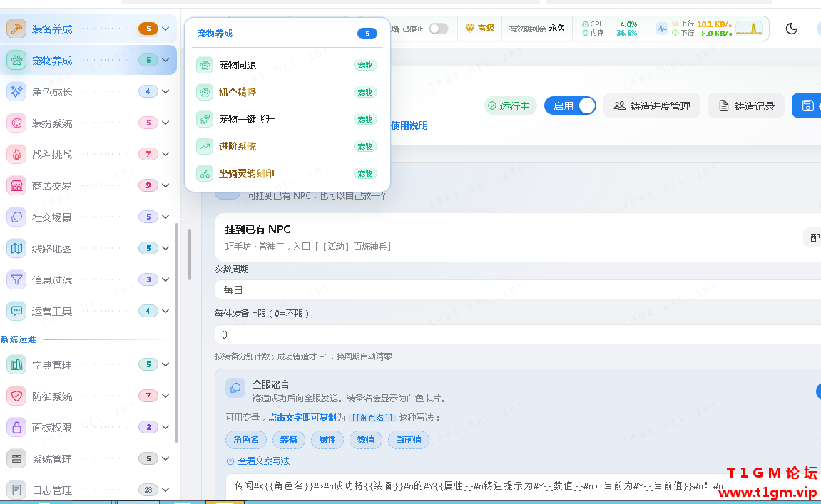Click the funnel icon for 信息过滤
Viewport: 821px width, 504px height.
pyautogui.click(x=16, y=279)
